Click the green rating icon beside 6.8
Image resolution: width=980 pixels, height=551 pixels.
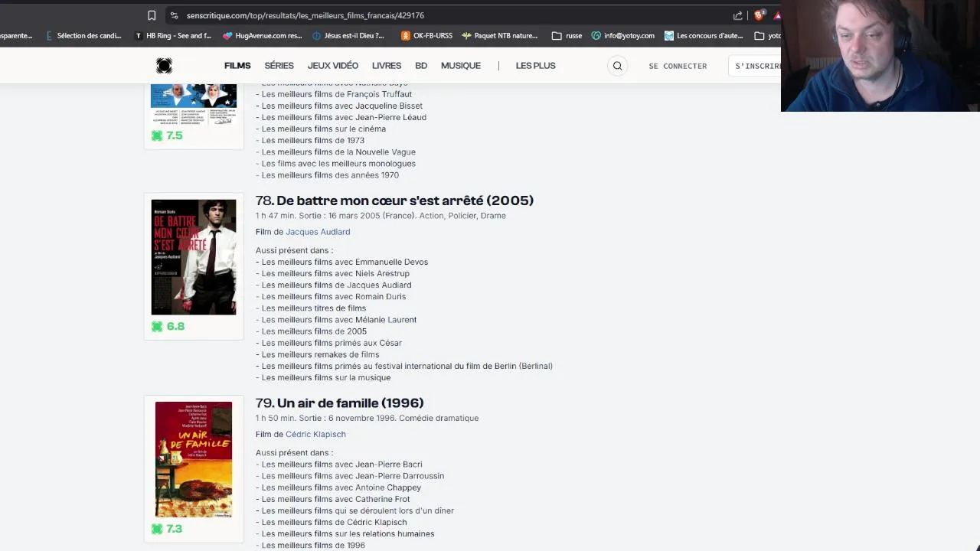(x=157, y=326)
